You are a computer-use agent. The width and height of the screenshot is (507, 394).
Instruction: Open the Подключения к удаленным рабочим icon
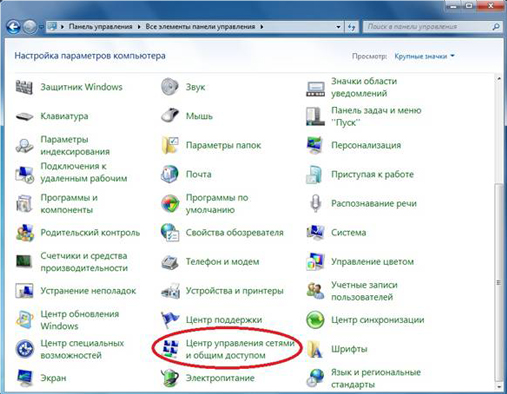point(24,174)
